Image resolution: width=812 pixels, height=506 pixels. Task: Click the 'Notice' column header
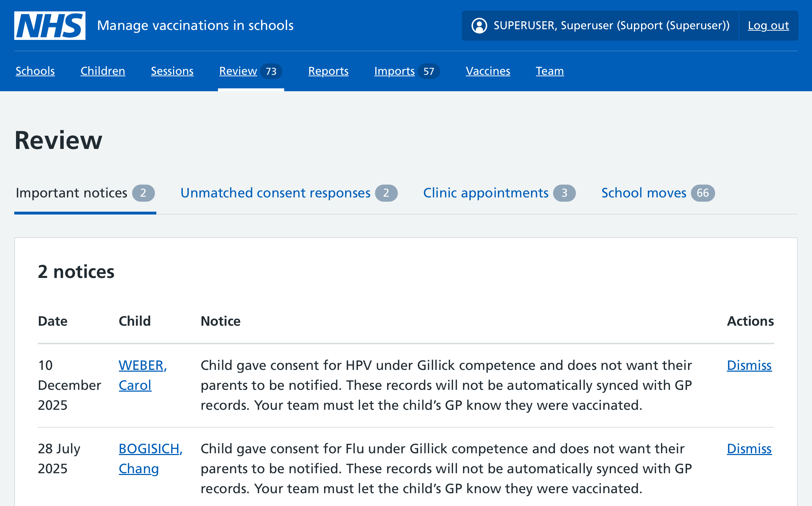point(221,321)
